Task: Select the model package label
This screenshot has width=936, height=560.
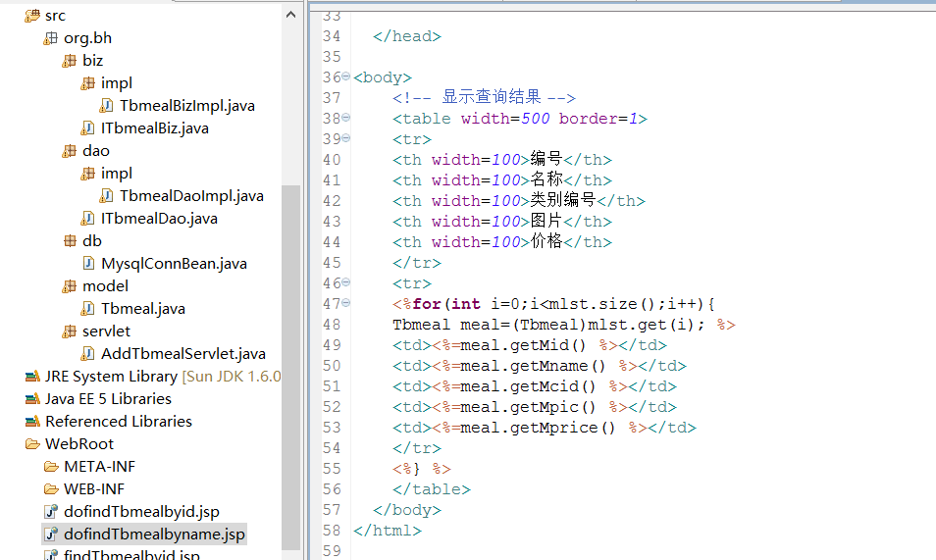Action: [105, 286]
